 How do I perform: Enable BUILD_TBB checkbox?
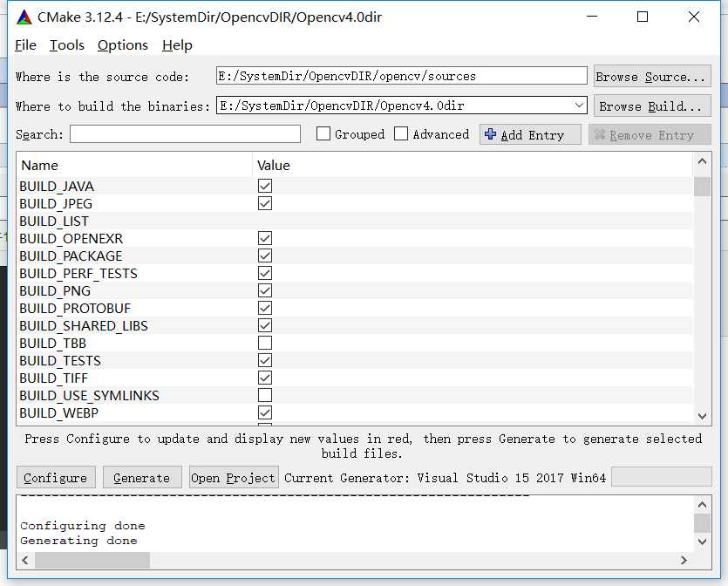[x=265, y=343]
